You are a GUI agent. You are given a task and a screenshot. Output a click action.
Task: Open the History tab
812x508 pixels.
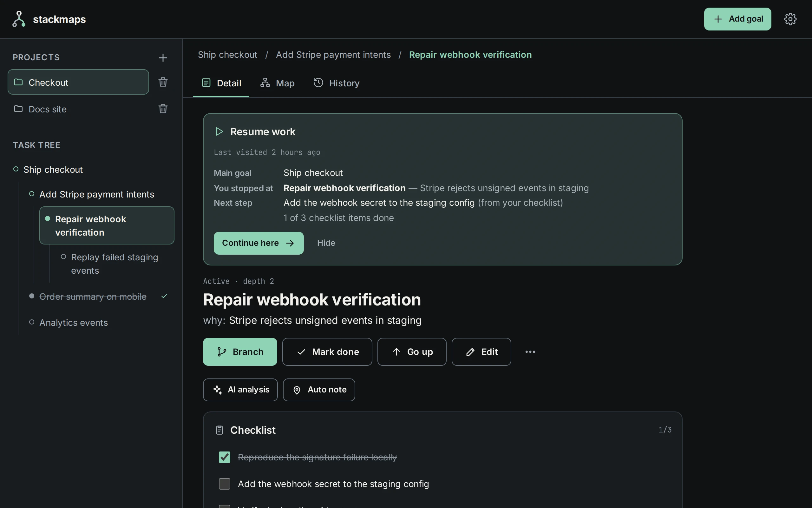pyautogui.click(x=336, y=83)
